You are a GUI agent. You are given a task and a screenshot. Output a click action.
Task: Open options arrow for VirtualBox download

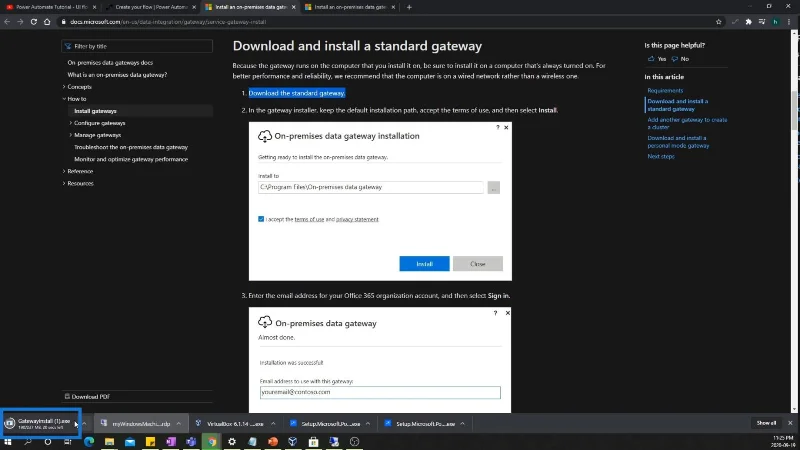273,423
